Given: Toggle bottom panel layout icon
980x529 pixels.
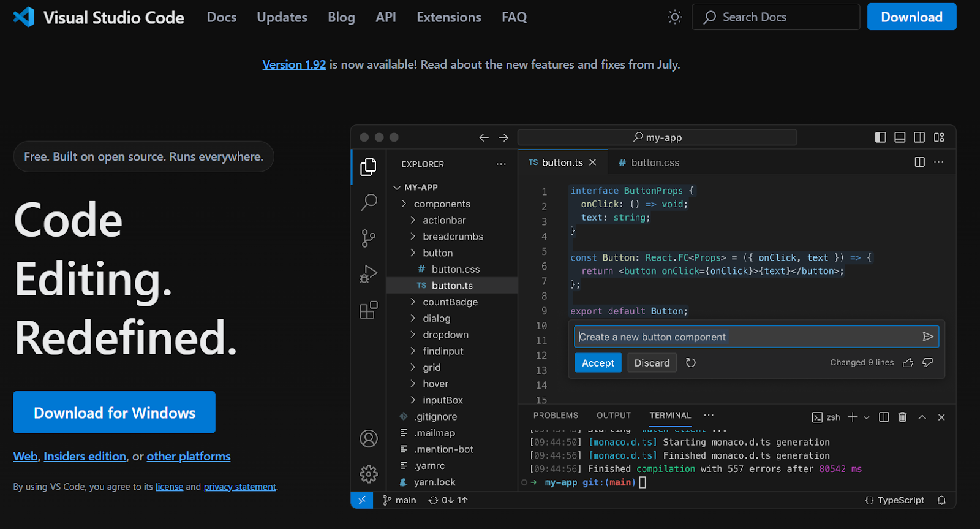Looking at the screenshot, I should pyautogui.click(x=900, y=137).
